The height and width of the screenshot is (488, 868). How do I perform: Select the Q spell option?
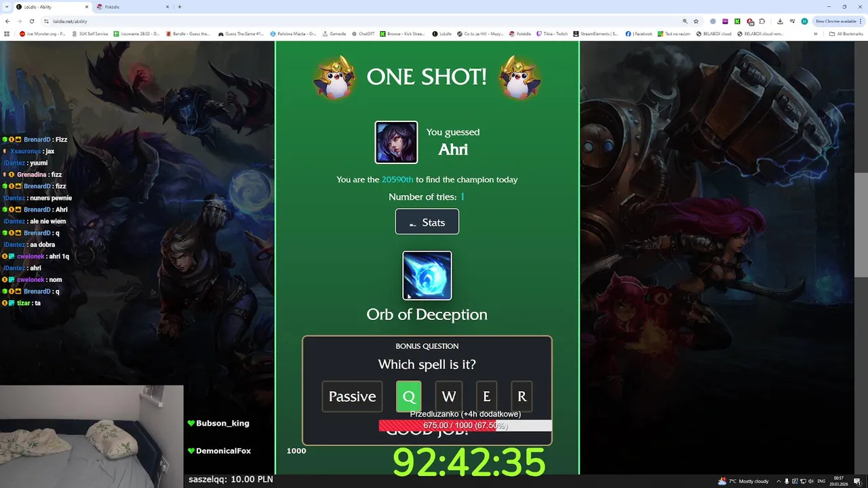click(408, 396)
